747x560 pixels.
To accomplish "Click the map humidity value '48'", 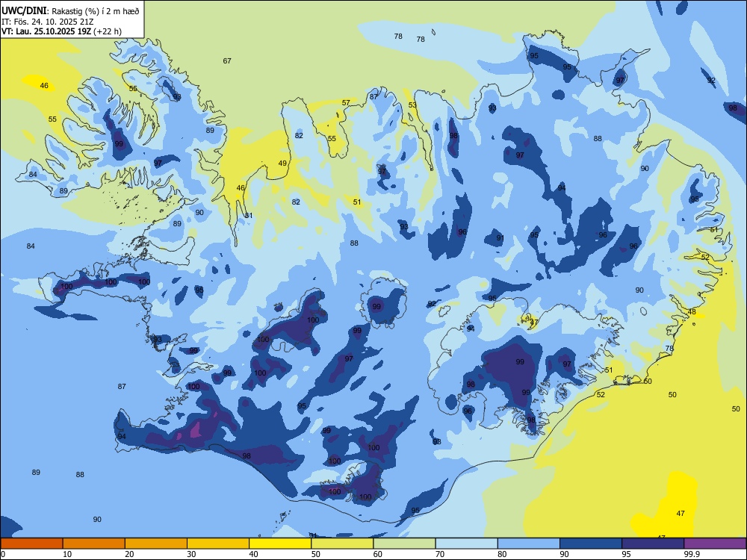I will [692, 312].
